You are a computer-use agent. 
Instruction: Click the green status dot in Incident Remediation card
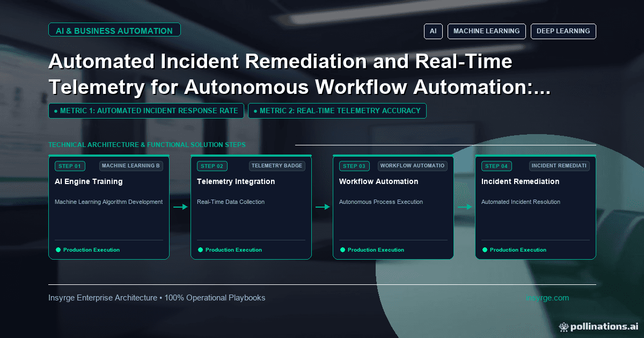click(x=485, y=249)
